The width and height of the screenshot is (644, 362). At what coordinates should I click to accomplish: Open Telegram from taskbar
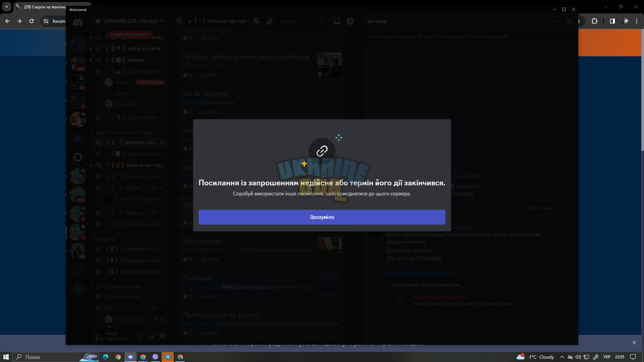(168, 357)
